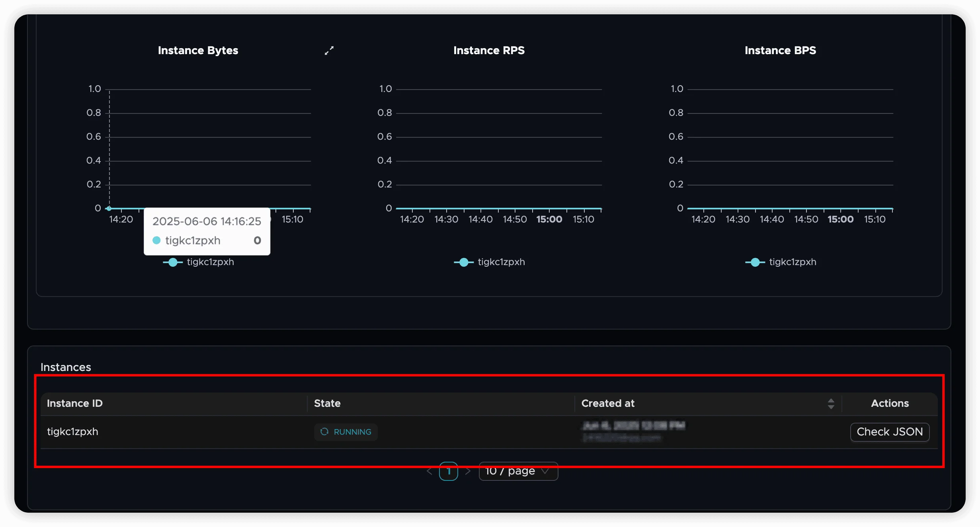
Task: Click the data point on Instance Bytes chart
Action: click(x=109, y=209)
